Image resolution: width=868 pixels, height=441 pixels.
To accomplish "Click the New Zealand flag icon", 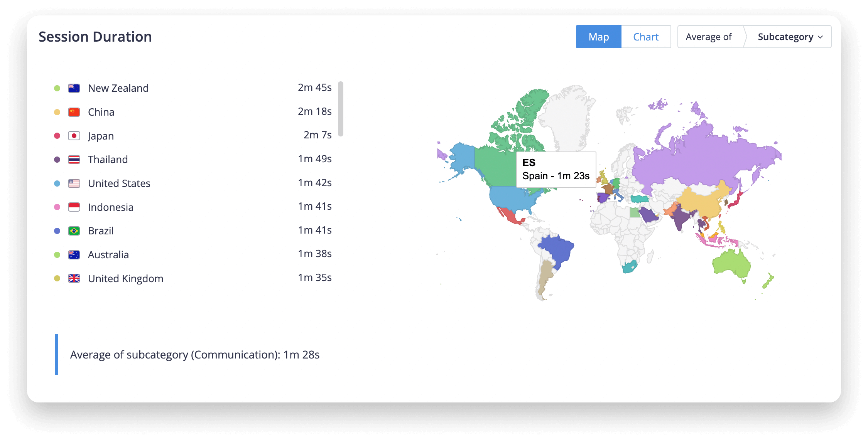I will tap(74, 88).
